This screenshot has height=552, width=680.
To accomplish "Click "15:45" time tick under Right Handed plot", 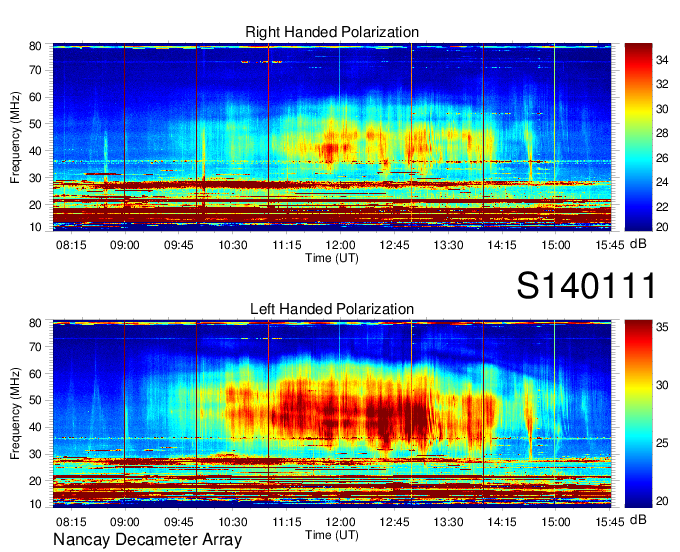I will (x=610, y=245).
